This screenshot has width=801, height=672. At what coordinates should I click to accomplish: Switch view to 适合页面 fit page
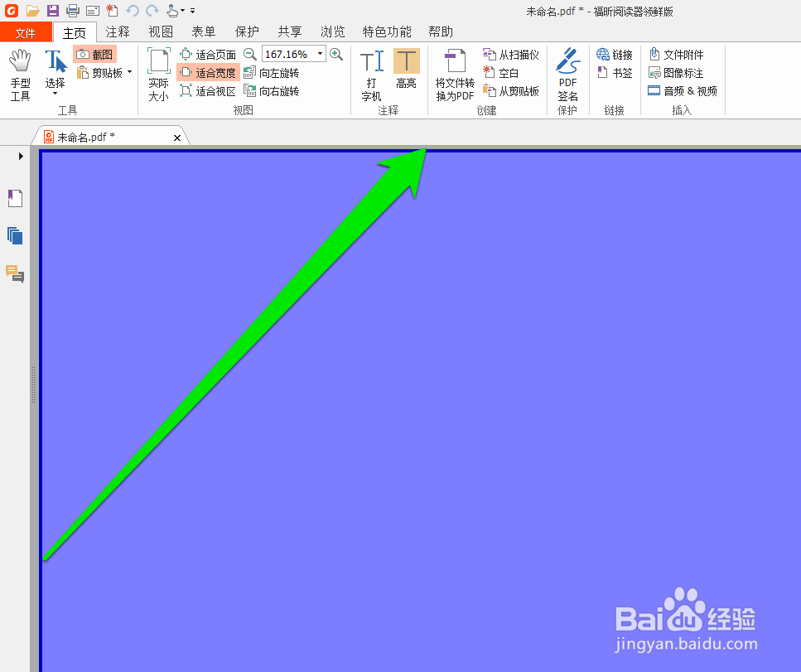click(x=206, y=54)
